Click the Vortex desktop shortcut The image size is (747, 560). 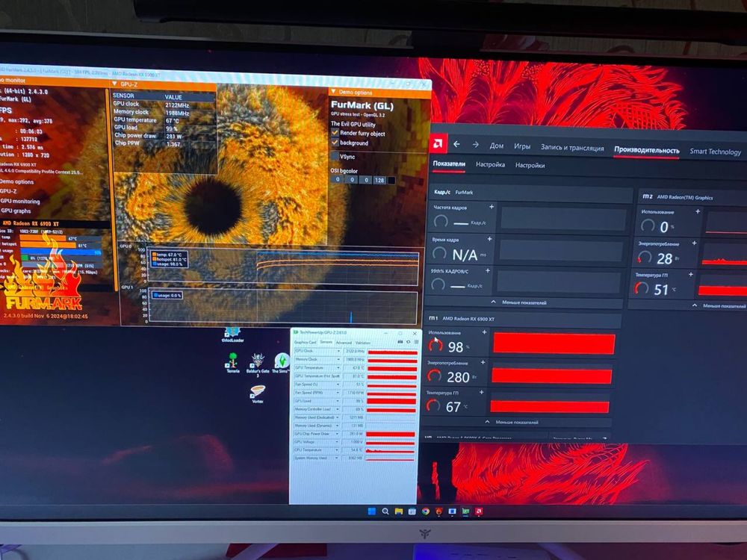[257, 394]
